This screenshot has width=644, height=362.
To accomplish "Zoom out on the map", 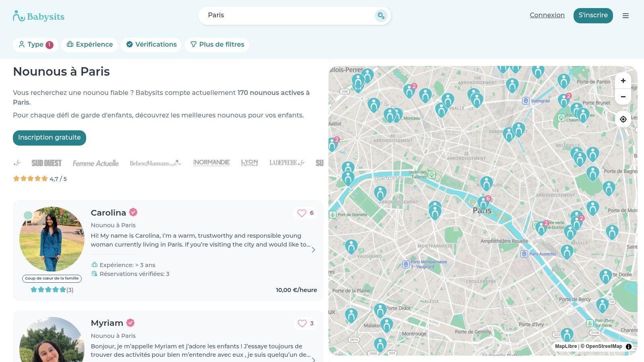I will [x=623, y=97].
